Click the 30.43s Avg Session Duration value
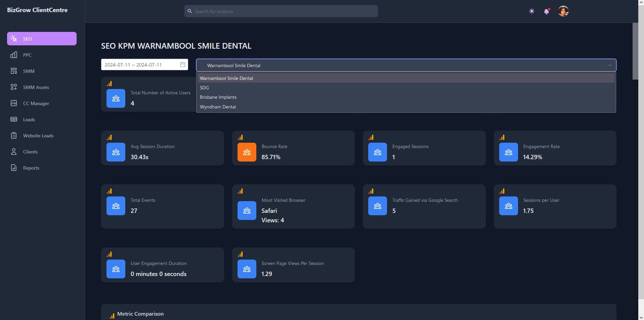The height and width of the screenshot is (320, 644). 139,157
